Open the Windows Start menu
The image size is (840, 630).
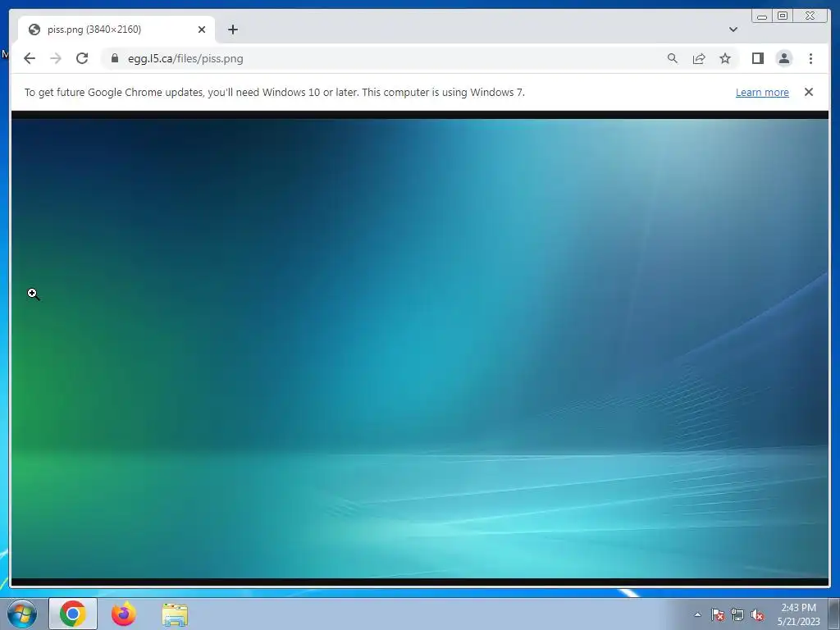click(22, 614)
